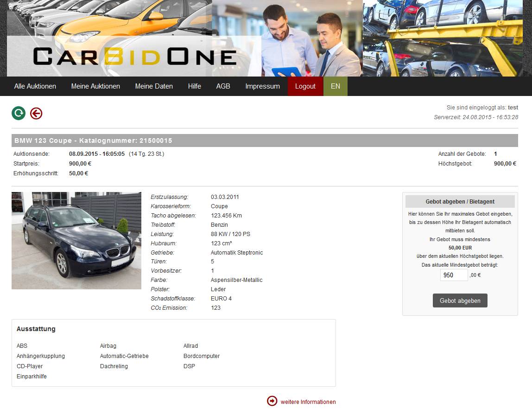Image resolution: width=532 pixels, height=409 pixels.
Task: Click the Höchstgebot value 900,00 €
Action: coord(505,164)
